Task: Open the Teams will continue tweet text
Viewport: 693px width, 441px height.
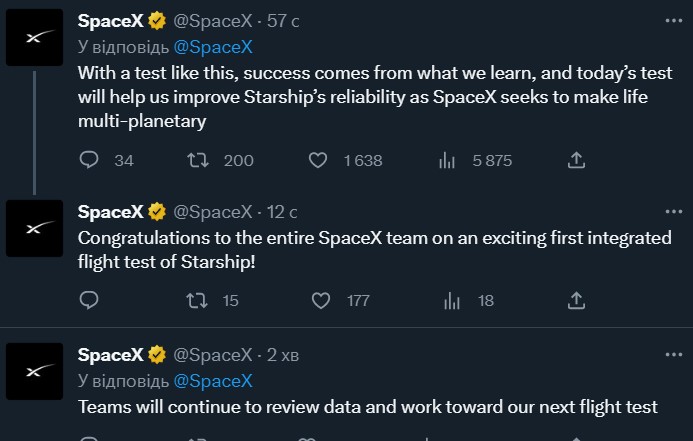Action: pyautogui.click(x=368, y=407)
